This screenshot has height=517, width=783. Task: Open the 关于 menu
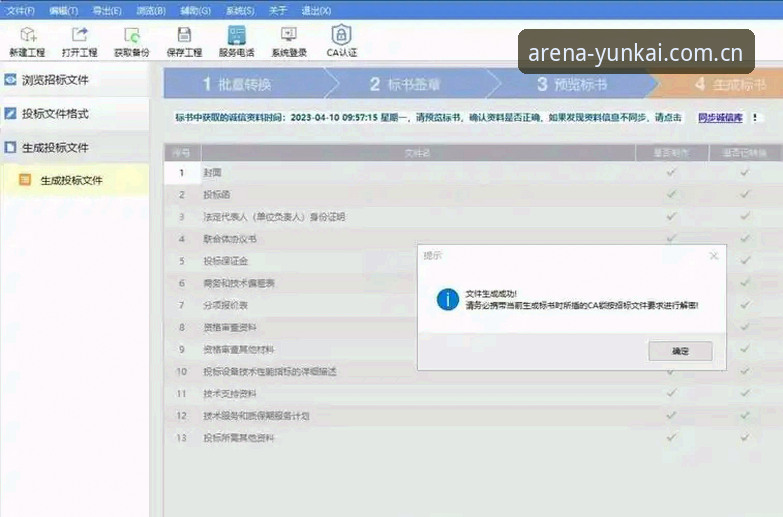278,10
